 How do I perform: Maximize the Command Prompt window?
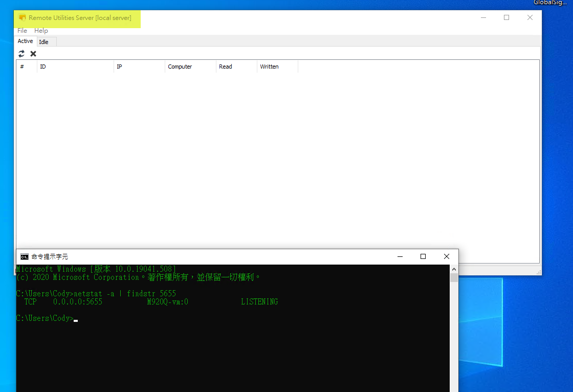click(423, 256)
